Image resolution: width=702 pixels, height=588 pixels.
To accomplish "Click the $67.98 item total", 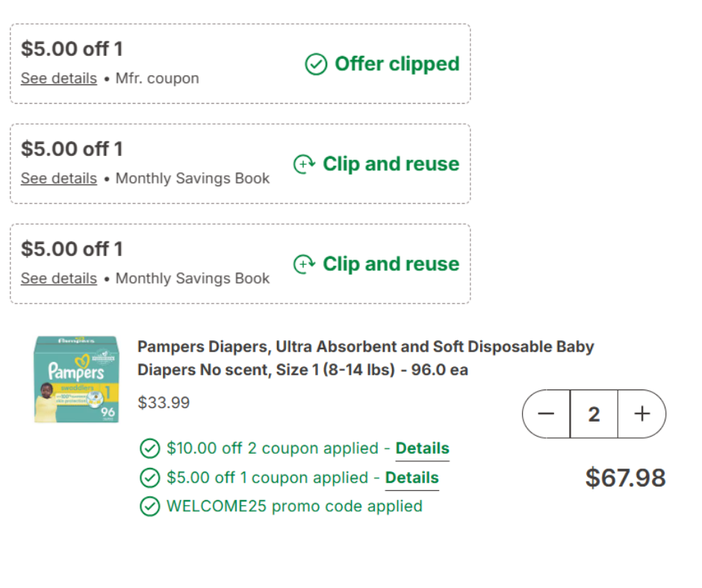I will pos(625,478).
